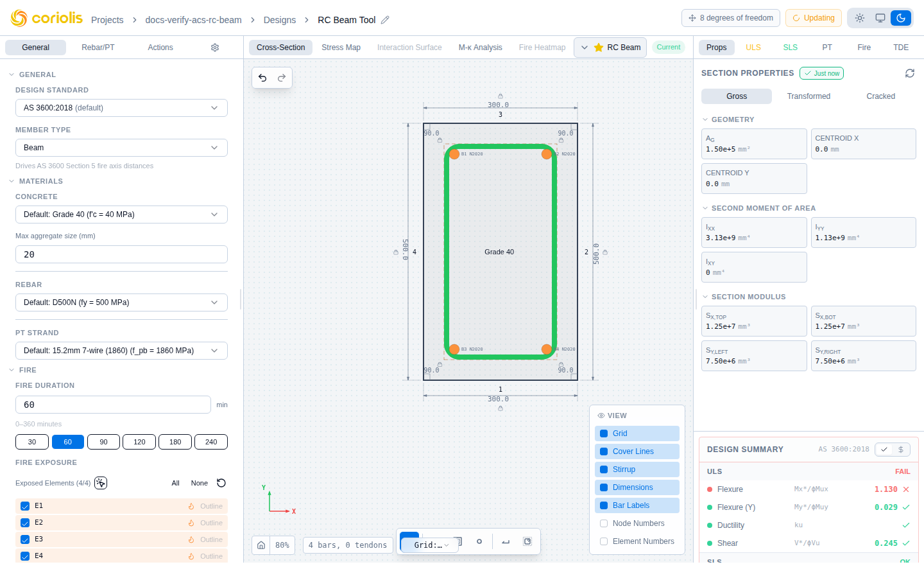Uncheck exposed element E4
Viewport: 924px width, 578px height.
tap(25, 556)
